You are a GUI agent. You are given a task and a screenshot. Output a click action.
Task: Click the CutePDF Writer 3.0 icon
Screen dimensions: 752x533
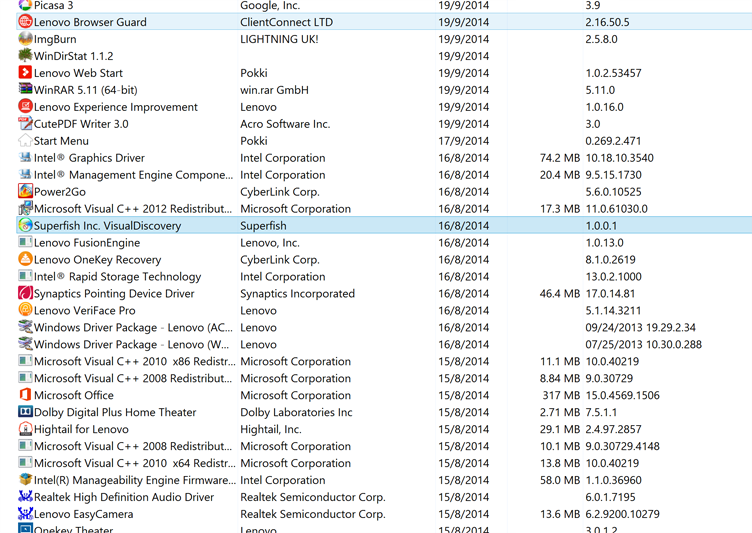(25, 124)
